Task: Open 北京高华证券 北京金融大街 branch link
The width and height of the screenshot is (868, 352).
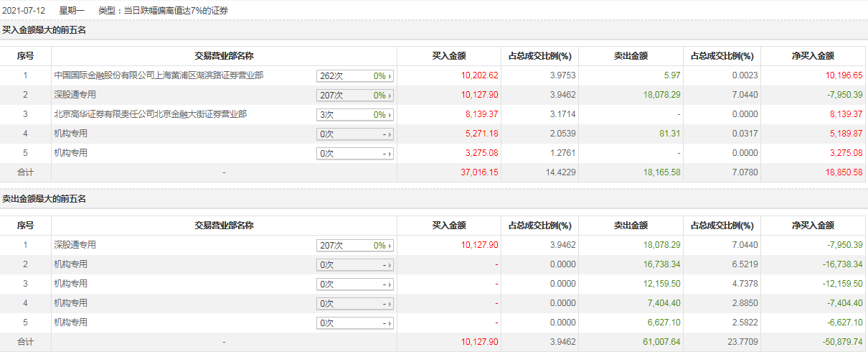Action: click(151, 114)
